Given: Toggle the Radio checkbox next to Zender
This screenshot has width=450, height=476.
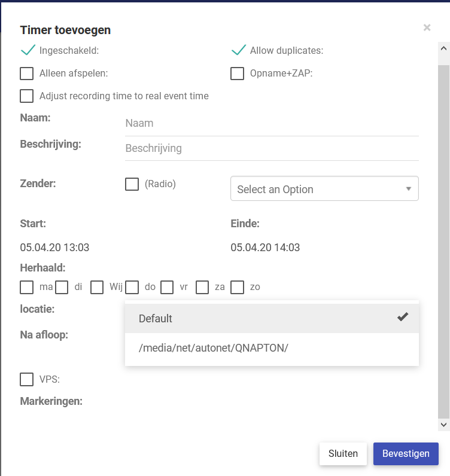Looking at the screenshot, I should click(132, 184).
